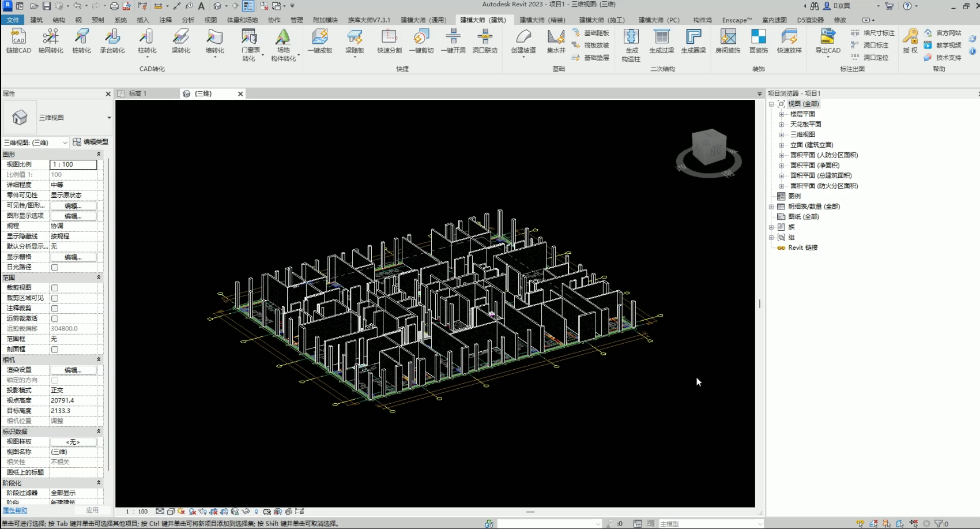This screenshot has width=980, height=529.
Task: Enable the 裁剪视图 checkbox
Action: [55, 288]
